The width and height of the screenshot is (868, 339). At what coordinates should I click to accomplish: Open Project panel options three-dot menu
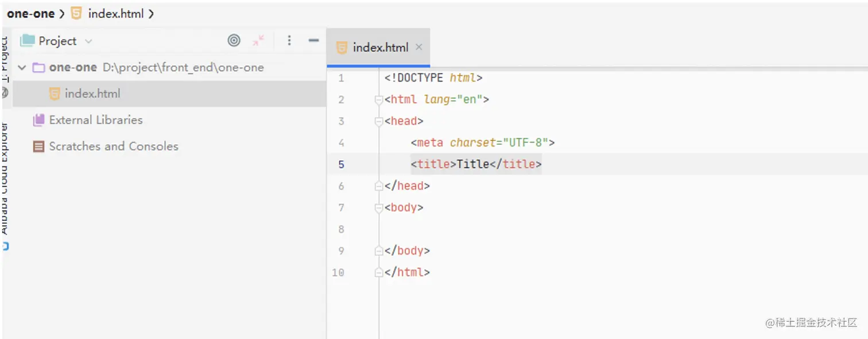click(x=289, y=40)
